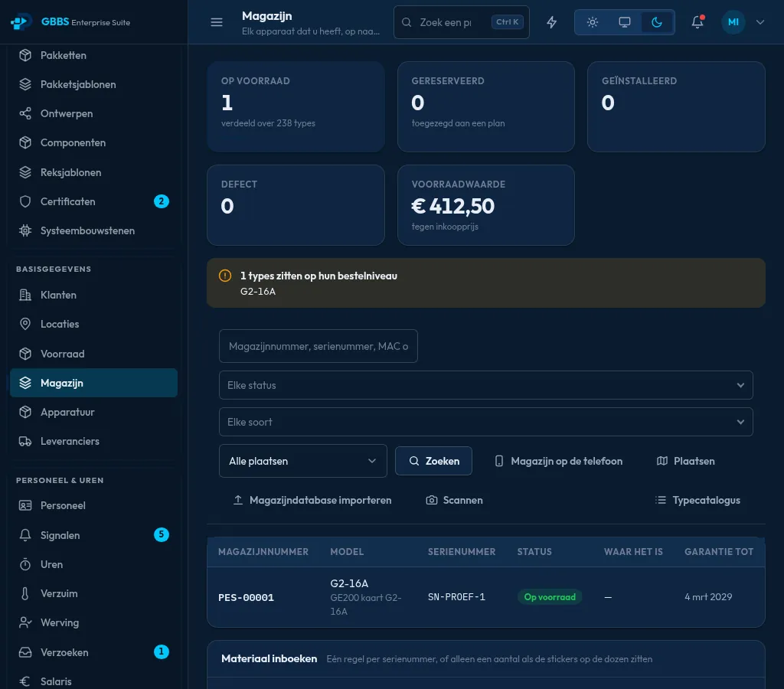
Task: Open the Elke soort dropdown
Action: click(486, 422)
